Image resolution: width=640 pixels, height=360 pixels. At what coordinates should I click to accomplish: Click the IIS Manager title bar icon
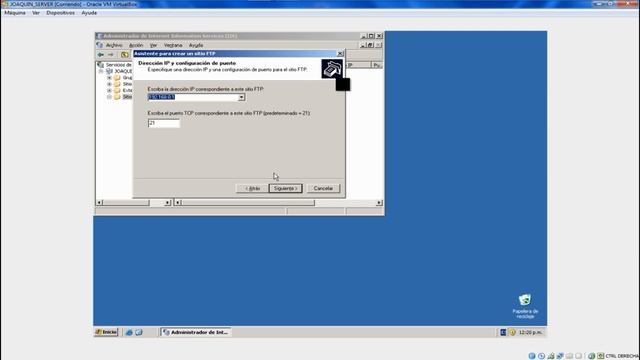[99, 36]
